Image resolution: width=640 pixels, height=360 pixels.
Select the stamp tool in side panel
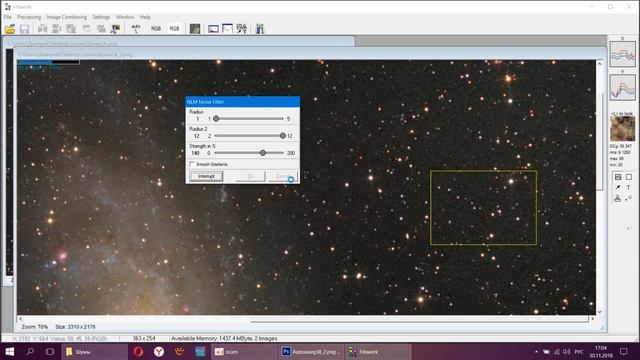[618, 198]
